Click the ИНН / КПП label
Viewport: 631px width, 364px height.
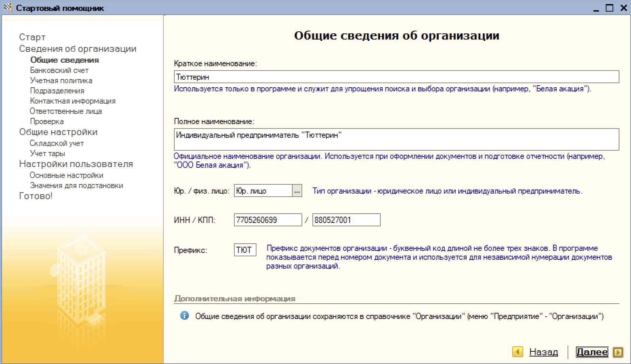(195, 220)
